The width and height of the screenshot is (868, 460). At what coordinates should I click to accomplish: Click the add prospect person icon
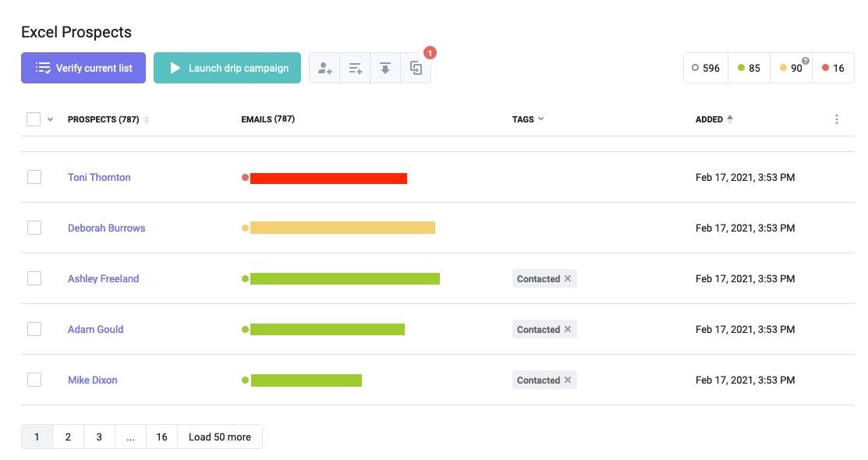click(x=325, y=69)
